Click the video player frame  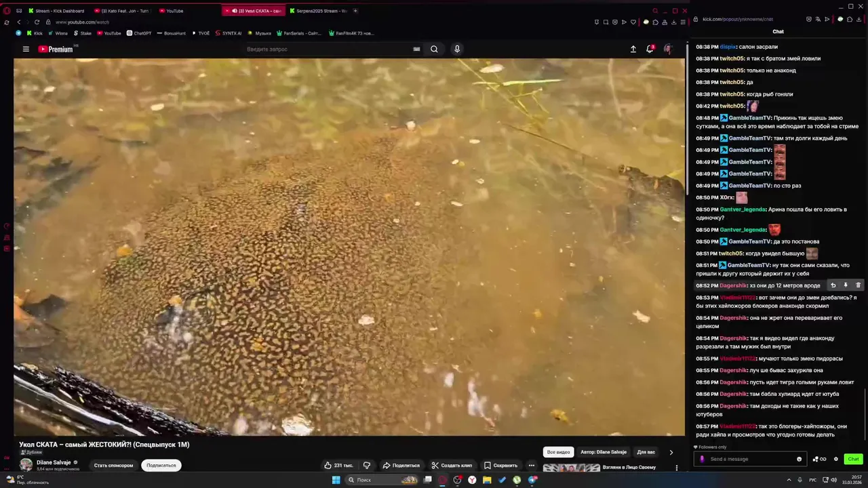pos(349,247)
